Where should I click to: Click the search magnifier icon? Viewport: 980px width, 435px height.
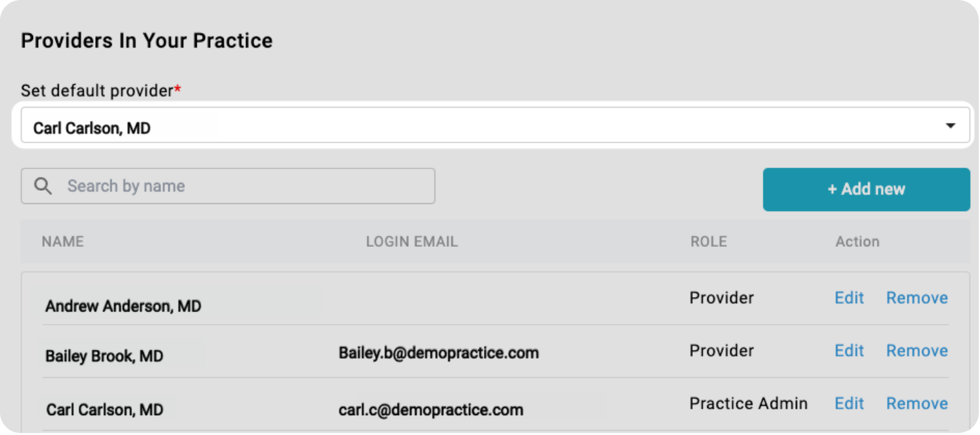[43, 186]
